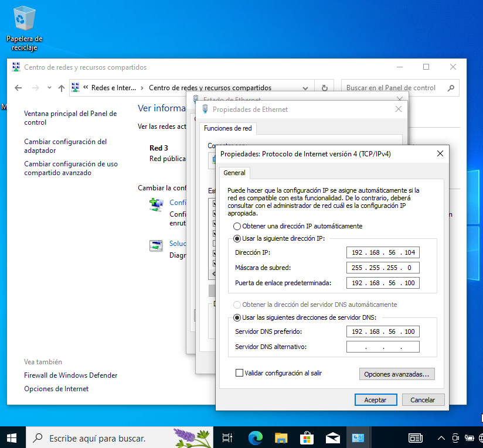The image size is (483, 448).
Task: Select Obtener una dirección IP automáticamente
Action: (237, 227)
